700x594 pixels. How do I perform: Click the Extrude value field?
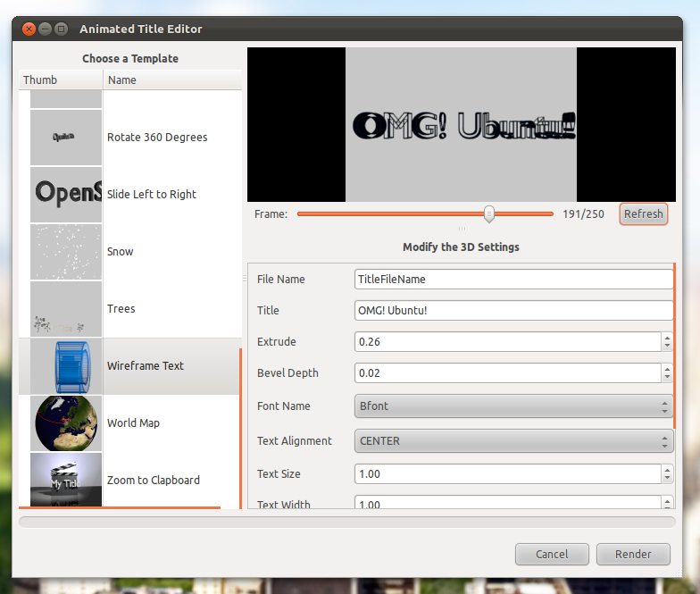[507, 341]
